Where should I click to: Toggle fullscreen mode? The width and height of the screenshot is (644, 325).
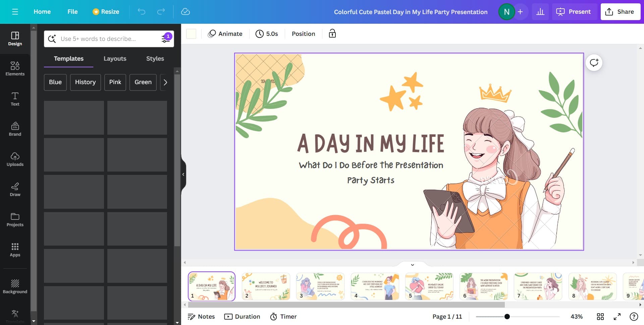click(x=617, y=317)
